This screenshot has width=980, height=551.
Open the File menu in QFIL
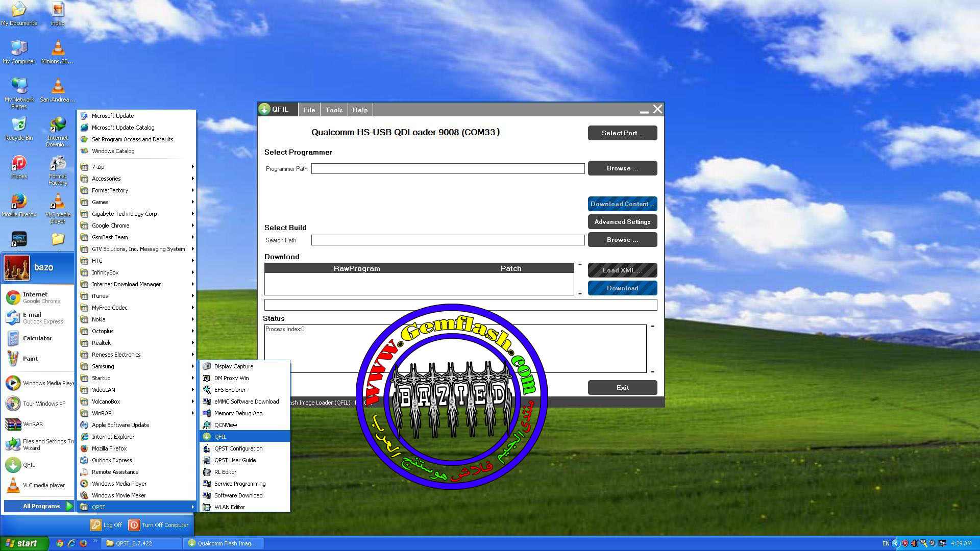coord(309,110)
